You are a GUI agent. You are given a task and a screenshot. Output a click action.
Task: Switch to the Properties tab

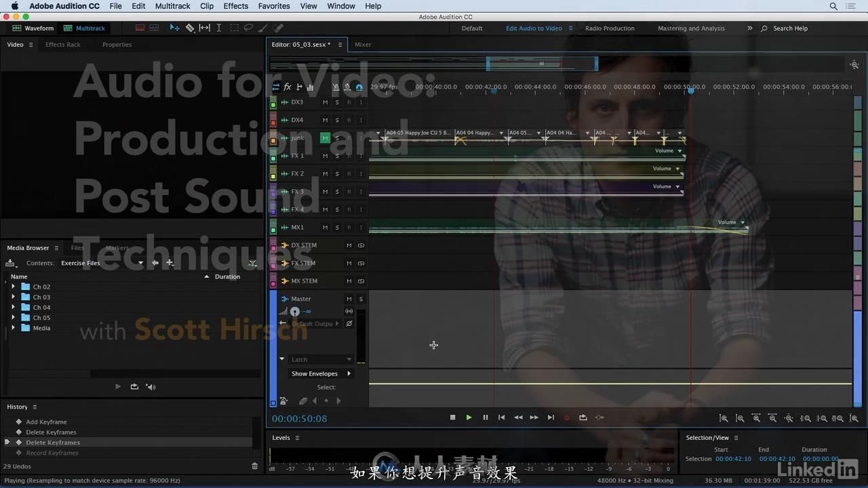tap(117, 45)
